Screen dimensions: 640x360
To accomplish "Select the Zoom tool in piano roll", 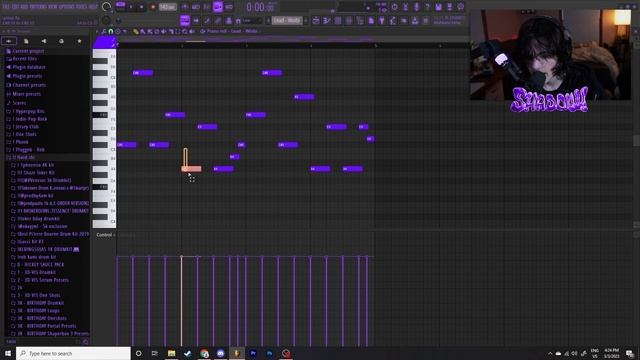I will [x=184, y=31].
